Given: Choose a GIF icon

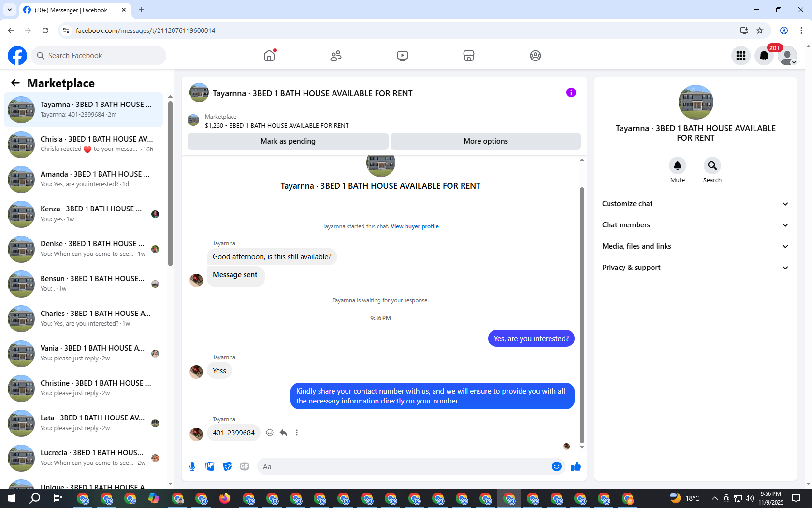Looking at the screenshot, I should (245, 466).
